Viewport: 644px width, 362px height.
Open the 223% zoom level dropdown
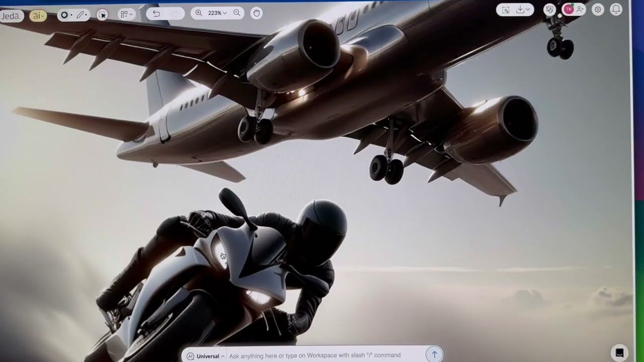point(216,14)
